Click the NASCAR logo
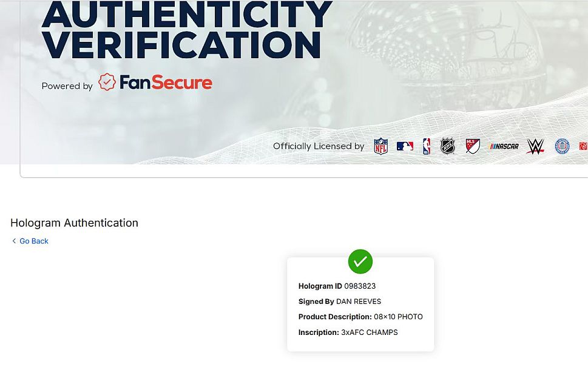This screenshot has width=588, height=378. pyautogui.click(x=504, y=146)
